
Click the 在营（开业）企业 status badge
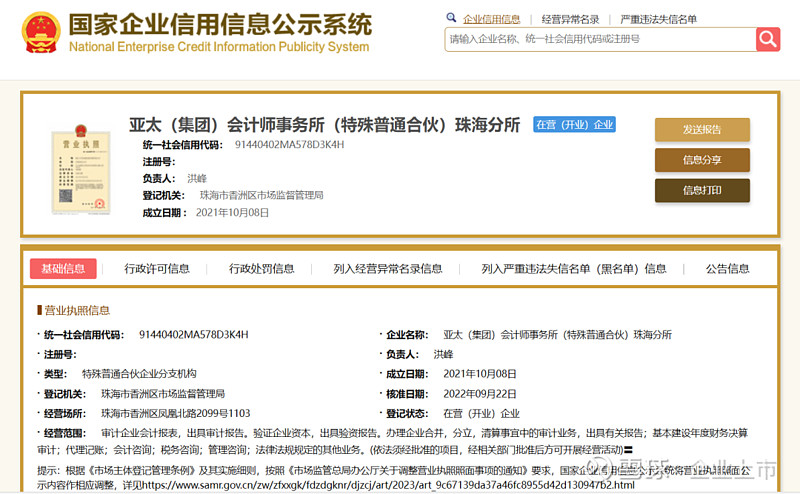[x=574, y=125]
